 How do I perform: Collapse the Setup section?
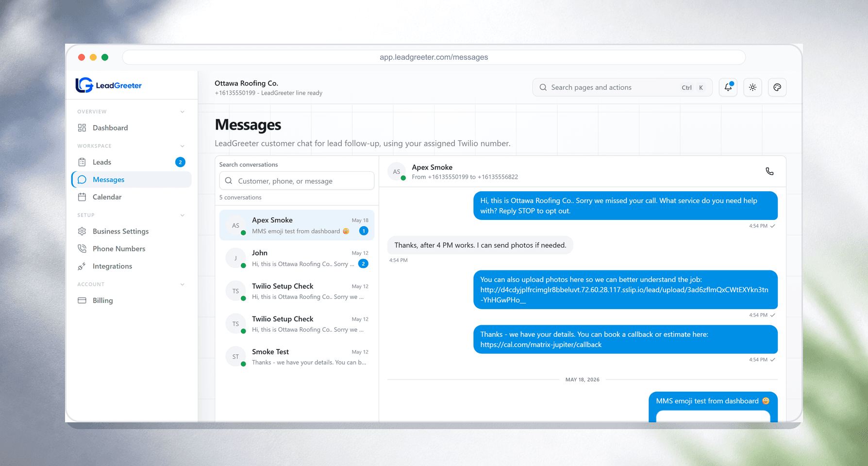pos(183,215)
